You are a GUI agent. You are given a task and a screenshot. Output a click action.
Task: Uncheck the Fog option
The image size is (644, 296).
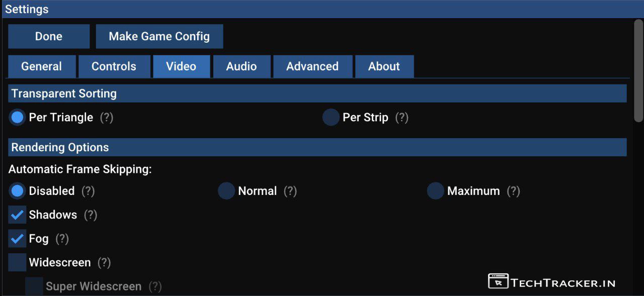coord(17,239)
